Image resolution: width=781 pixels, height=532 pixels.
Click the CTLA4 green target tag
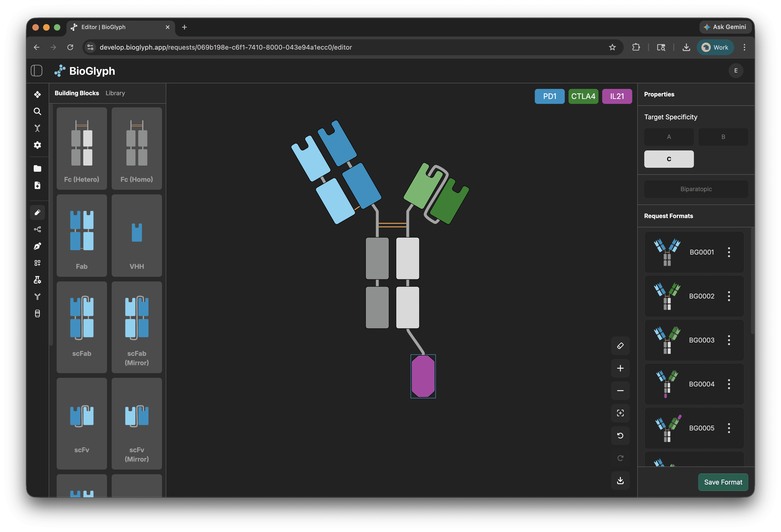[583, 96]
